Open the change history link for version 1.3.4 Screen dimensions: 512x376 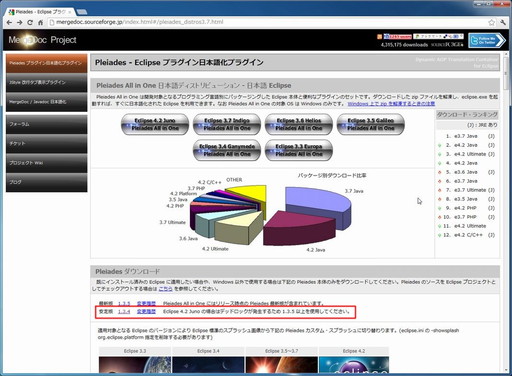tap(146, 312)
